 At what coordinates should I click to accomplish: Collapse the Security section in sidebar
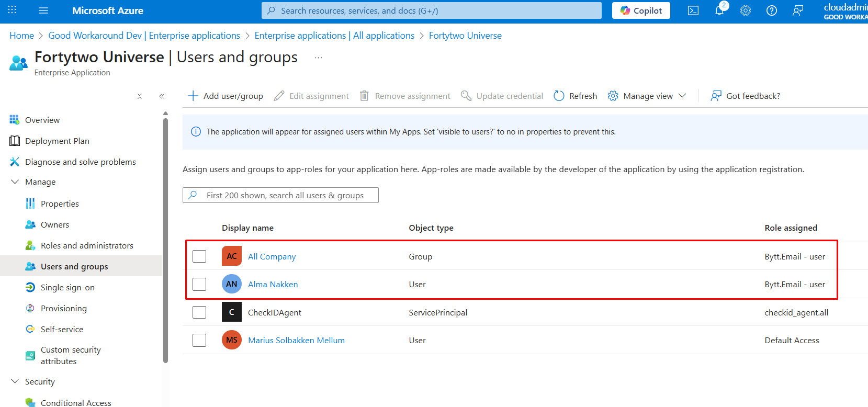pos(15,381)
